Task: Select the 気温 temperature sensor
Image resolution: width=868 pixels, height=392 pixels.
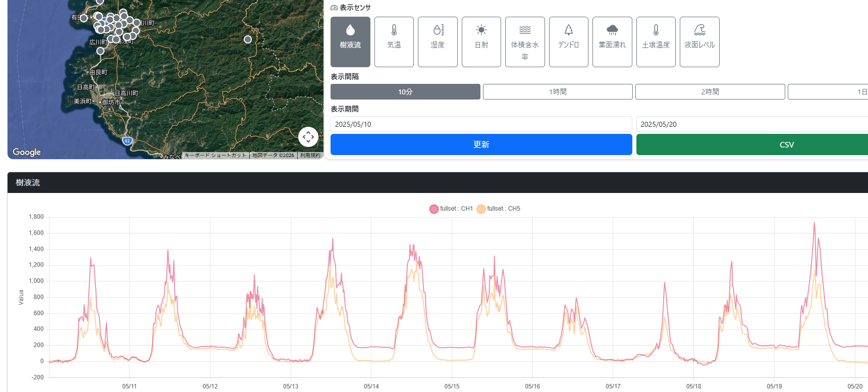Action: [394, 42]
